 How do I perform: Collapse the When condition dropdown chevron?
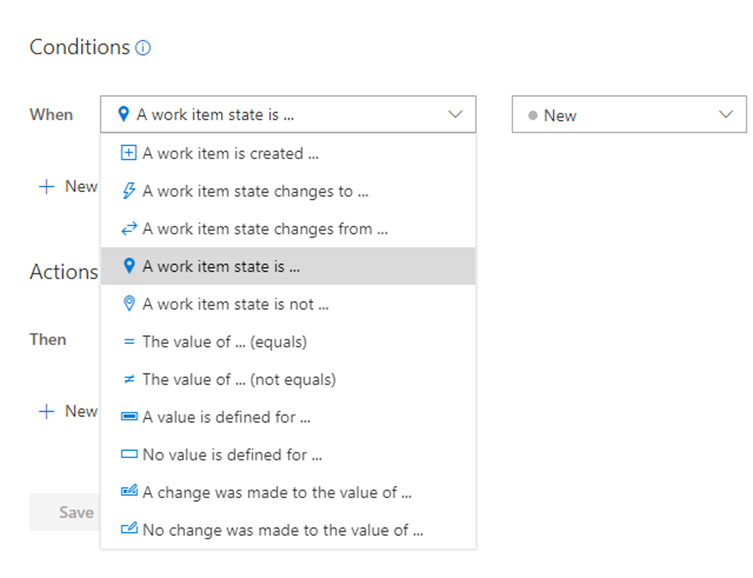tap(455, 115)
